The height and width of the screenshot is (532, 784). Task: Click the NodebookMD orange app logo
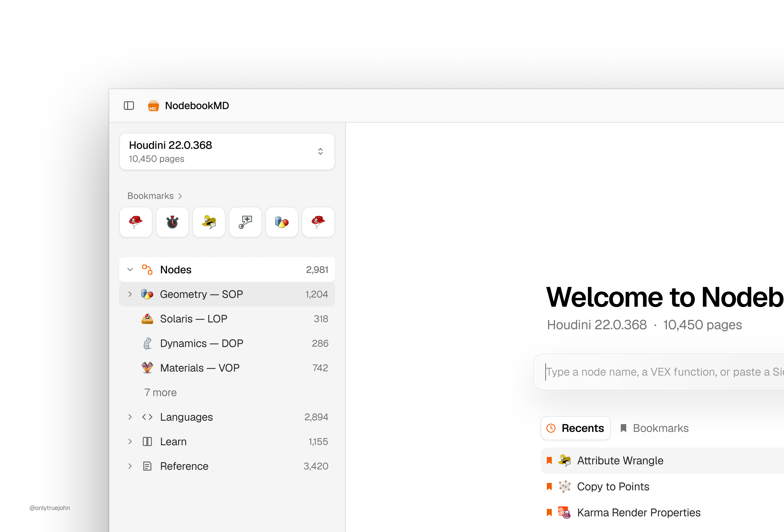(153, 105)
